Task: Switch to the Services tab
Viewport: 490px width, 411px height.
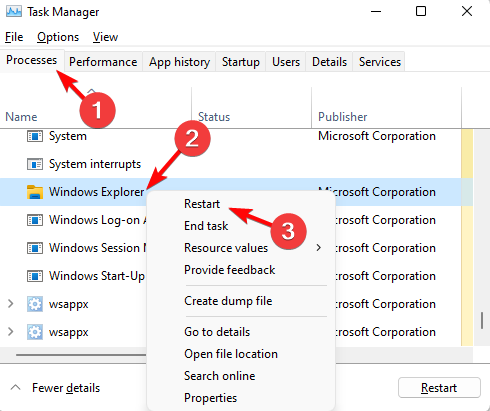Action: 380,62
